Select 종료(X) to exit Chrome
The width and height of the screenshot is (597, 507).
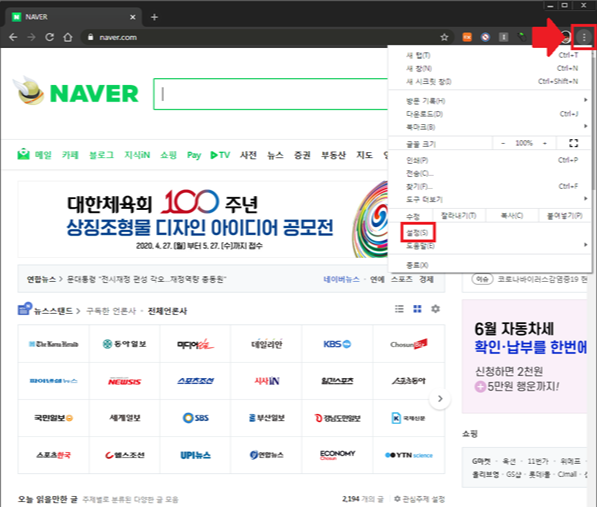pyautogui.click(x=490, y=265)
